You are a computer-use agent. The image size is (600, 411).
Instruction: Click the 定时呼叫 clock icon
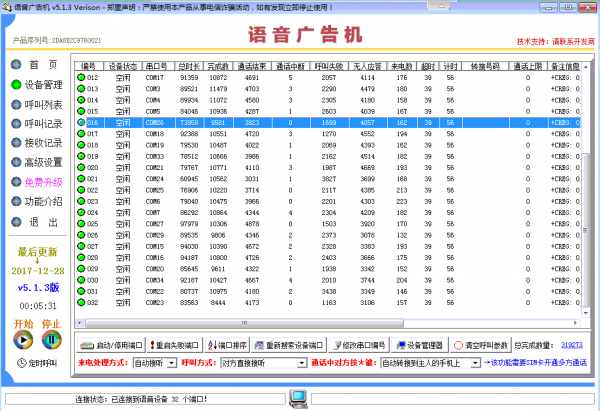(x=19, y=362)
